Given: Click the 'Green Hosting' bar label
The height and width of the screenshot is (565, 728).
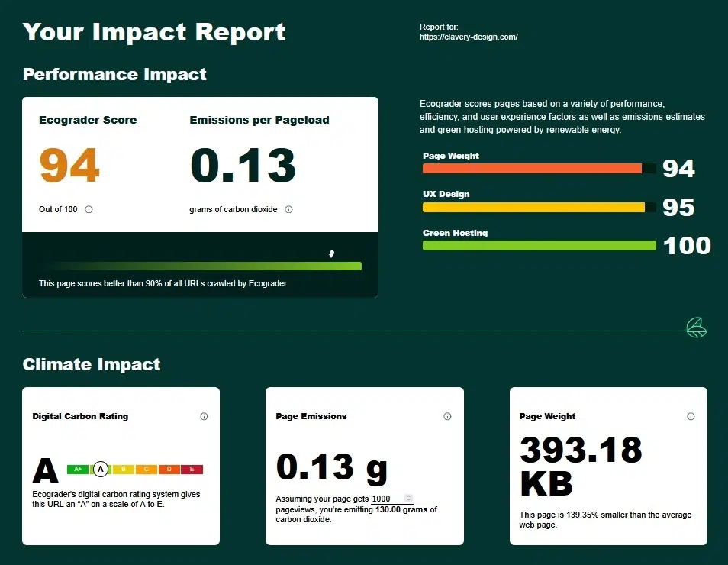Looking at the screenshot, I should tap(455, 233).
